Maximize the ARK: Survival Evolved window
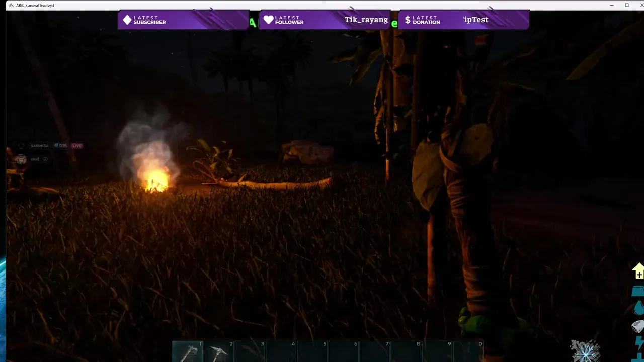 627,5
